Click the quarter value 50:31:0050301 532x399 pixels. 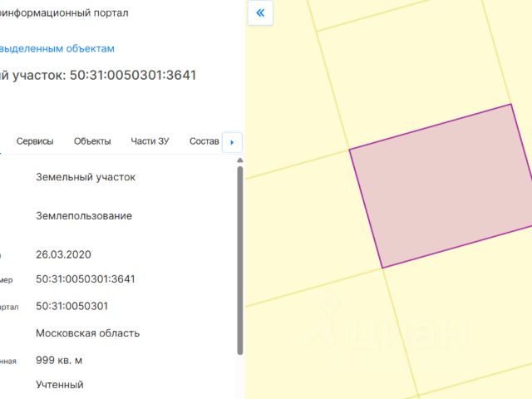coord(72,307)
